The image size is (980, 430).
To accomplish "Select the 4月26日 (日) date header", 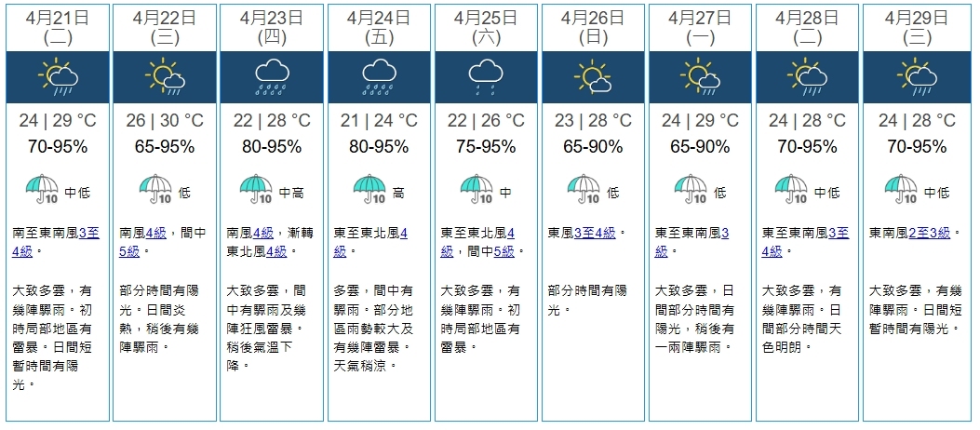I will pyautogui.click(x=592, y=26).
